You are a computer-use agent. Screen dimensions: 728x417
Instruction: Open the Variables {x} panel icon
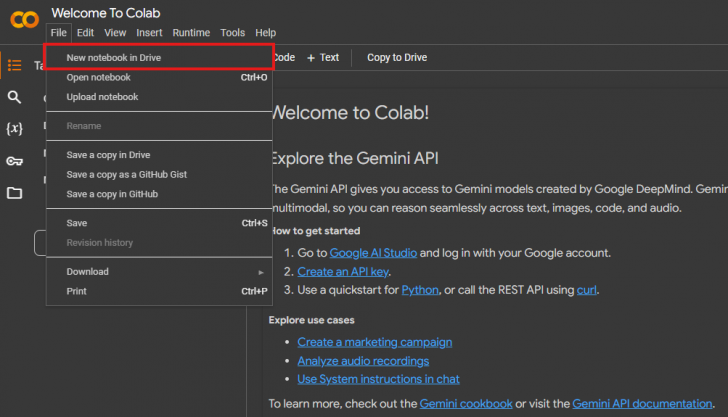click(14, 129)
